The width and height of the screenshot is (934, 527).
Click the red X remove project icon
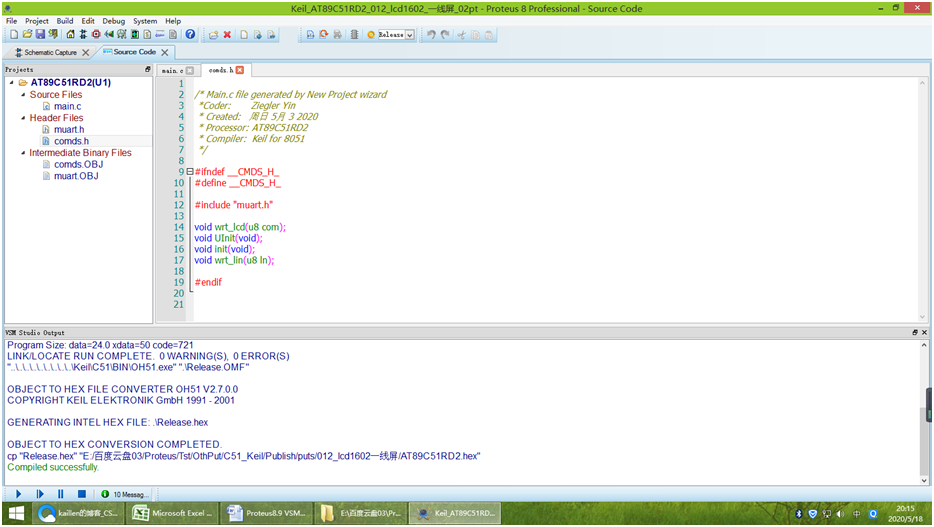coord(227,35)
